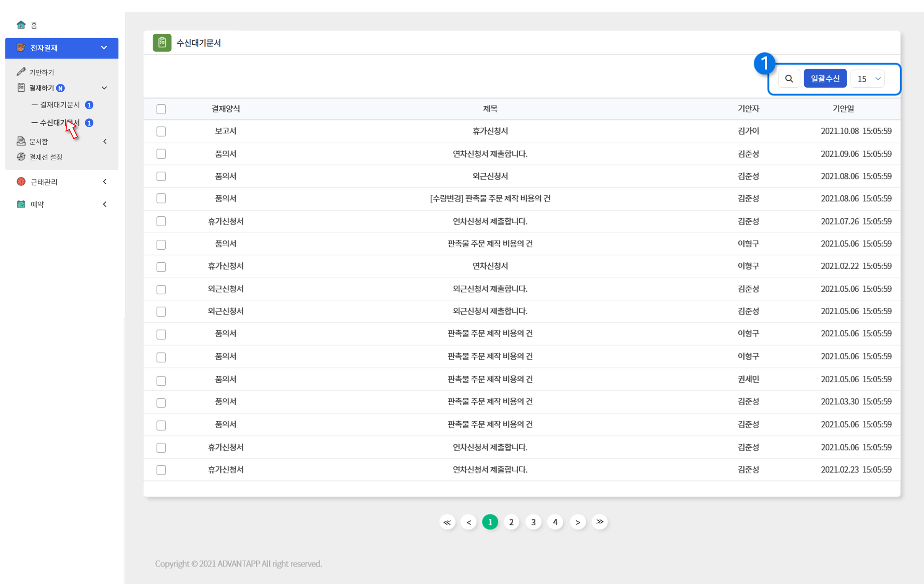Check the 2021.03.30 row checkbox

click(161, 403)
